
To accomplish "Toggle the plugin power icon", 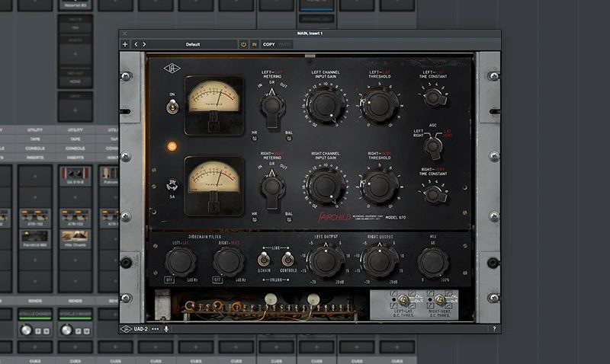I will click(x=244, y=44).
